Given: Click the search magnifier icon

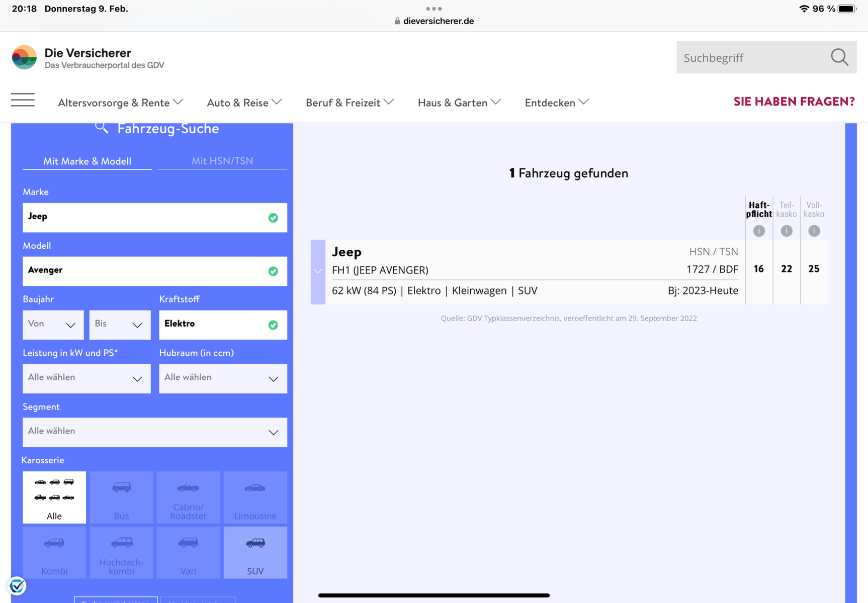Looking at the screenshot, I should click(x=839, y=57).
